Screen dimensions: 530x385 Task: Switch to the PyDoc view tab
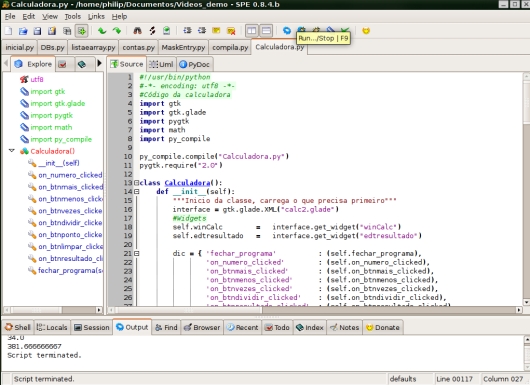point(195,65)
